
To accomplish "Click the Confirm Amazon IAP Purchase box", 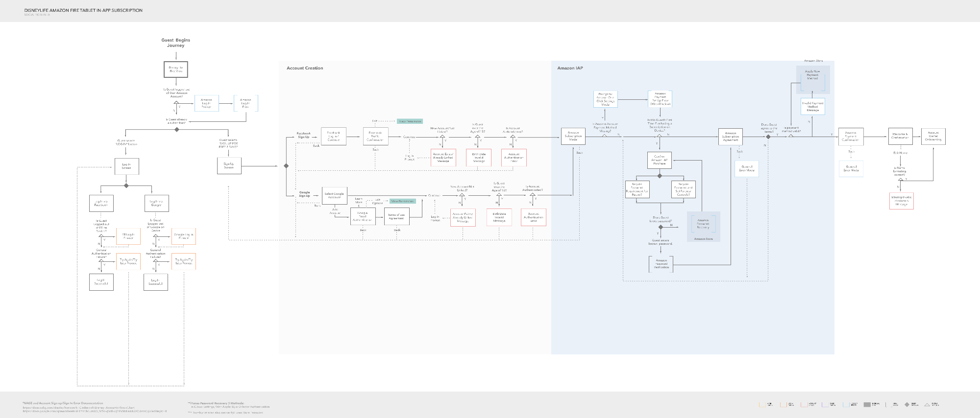I will 660,160.
